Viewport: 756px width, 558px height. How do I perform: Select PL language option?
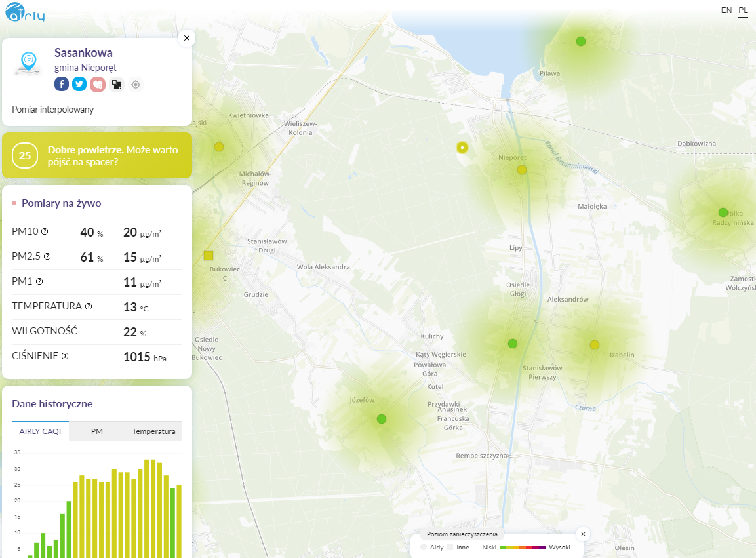point(743,10)
